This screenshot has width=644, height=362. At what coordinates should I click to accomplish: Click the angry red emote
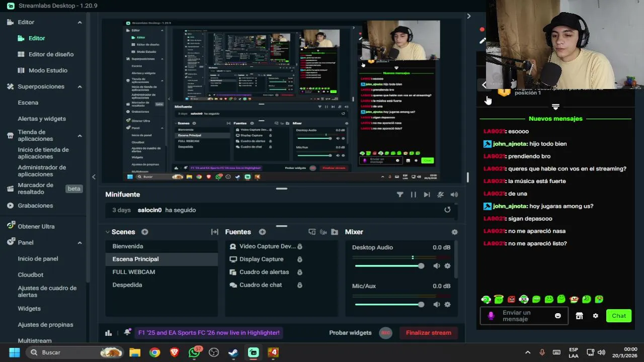click(x=511, y=299)
